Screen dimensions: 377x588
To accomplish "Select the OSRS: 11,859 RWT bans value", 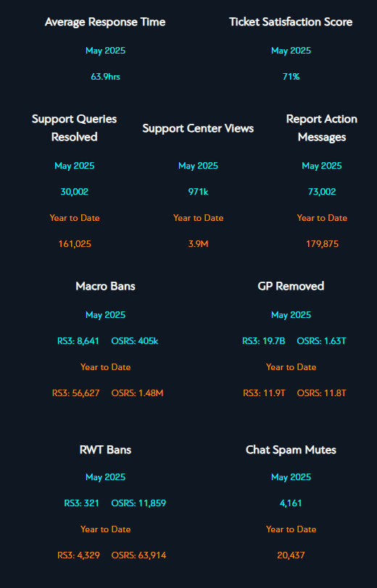I will [x=138, y=503].
